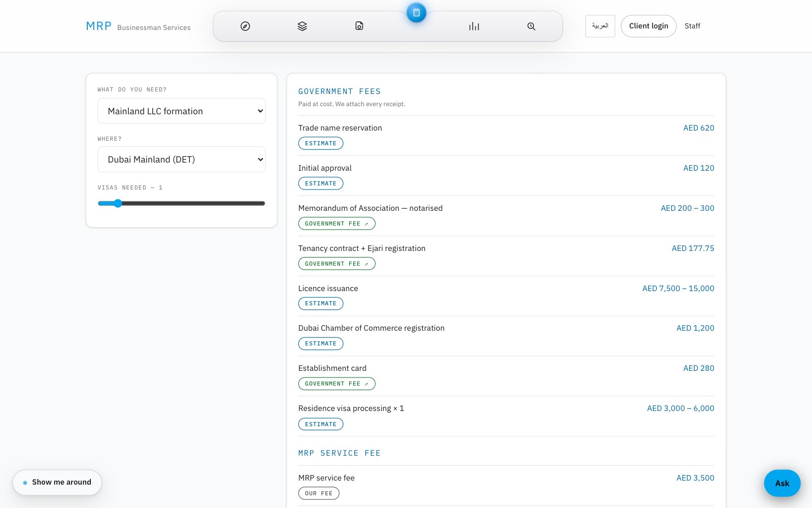Click the Trade name reservation row label
Viewport: 812px width, 508px height.
[x=340, y=128]
